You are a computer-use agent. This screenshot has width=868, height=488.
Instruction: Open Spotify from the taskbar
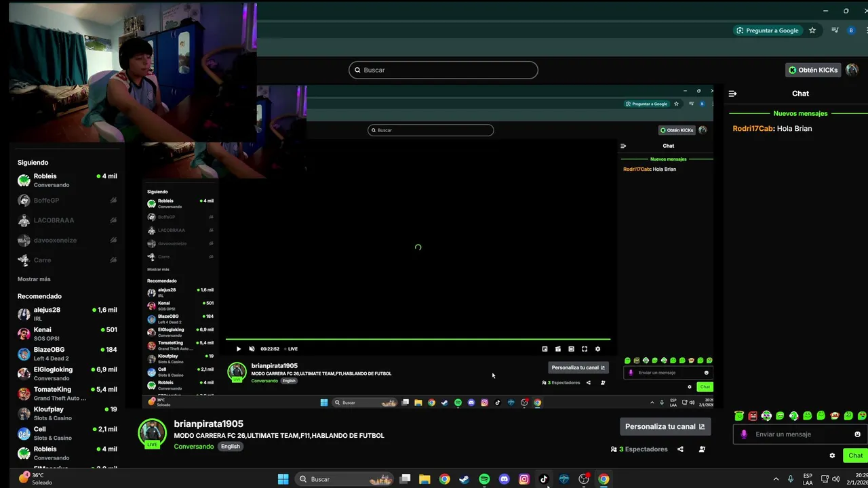click(x=484, y=479)
